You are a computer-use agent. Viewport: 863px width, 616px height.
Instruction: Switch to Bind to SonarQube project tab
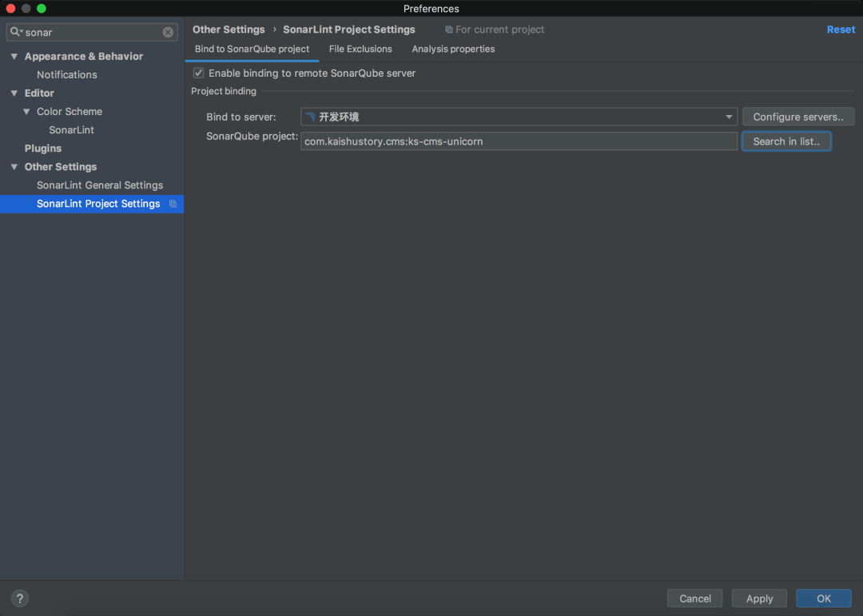(x=252, y=49)
